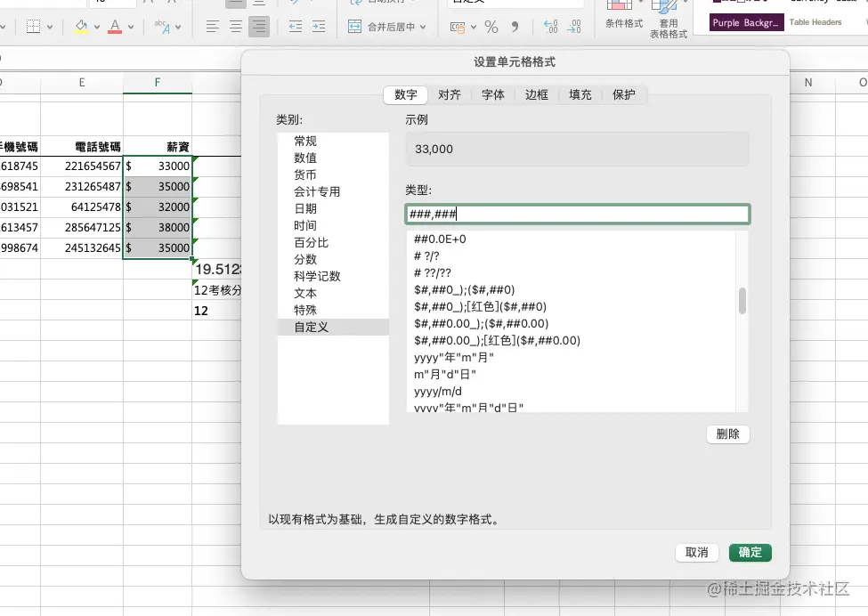Select the Table Headers cell style
Screen dimensions: 868x616
tap(815, 22)
